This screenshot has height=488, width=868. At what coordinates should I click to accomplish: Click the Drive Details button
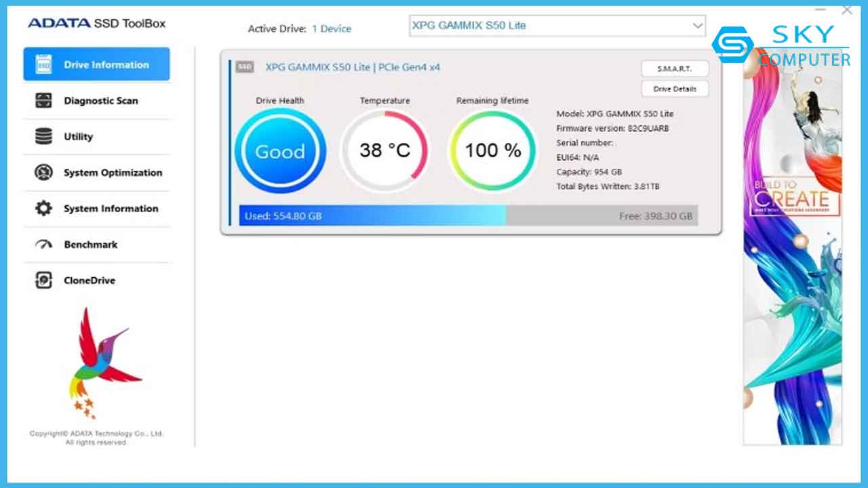(x=675, y=89)
